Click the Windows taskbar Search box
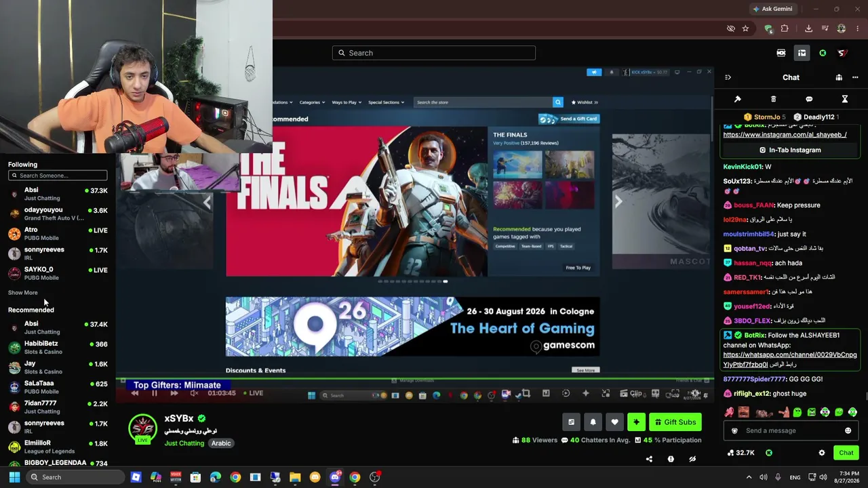 click(75, 477)
